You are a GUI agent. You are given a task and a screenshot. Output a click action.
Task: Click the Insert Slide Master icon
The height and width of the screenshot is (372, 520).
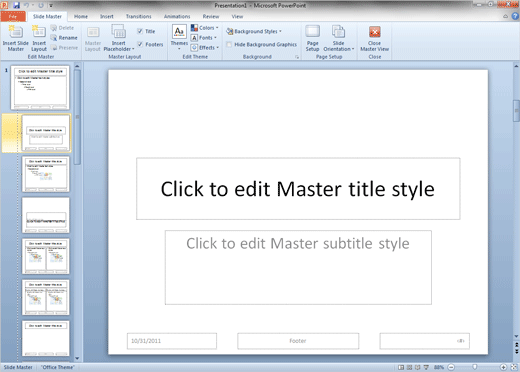(x=15, y=32)
